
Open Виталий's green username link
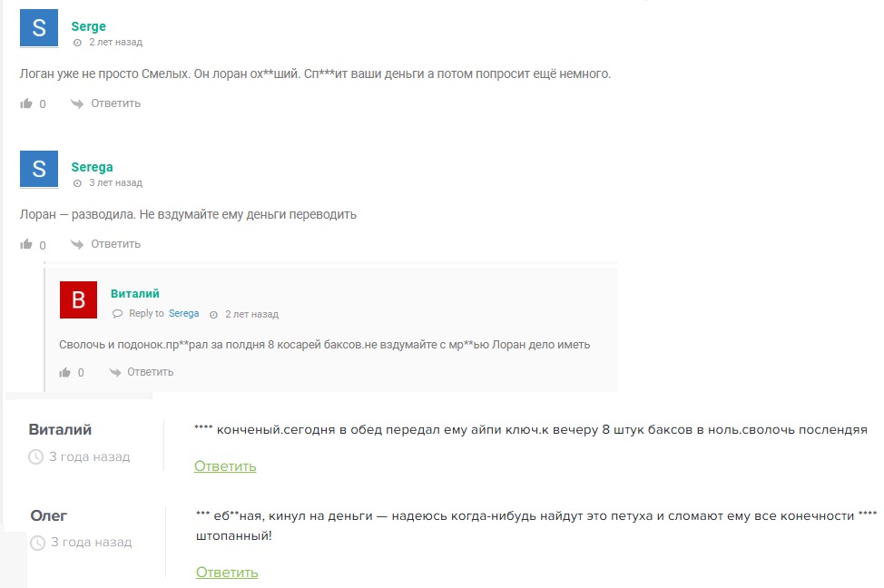134,293
